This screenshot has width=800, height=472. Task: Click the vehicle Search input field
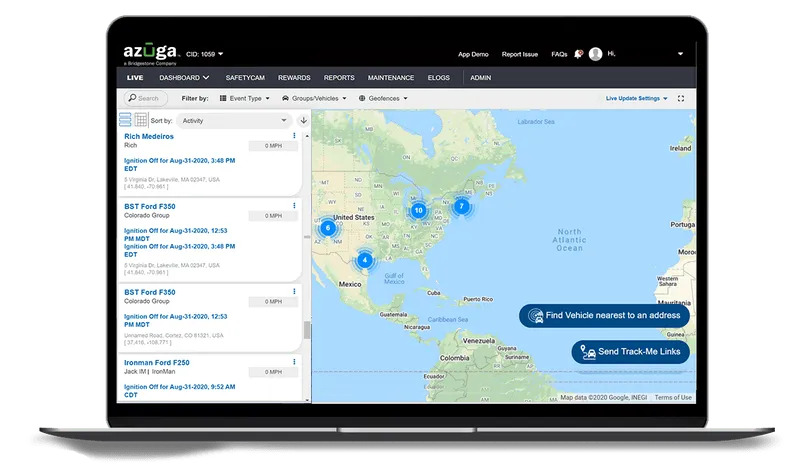click(147, 99)
